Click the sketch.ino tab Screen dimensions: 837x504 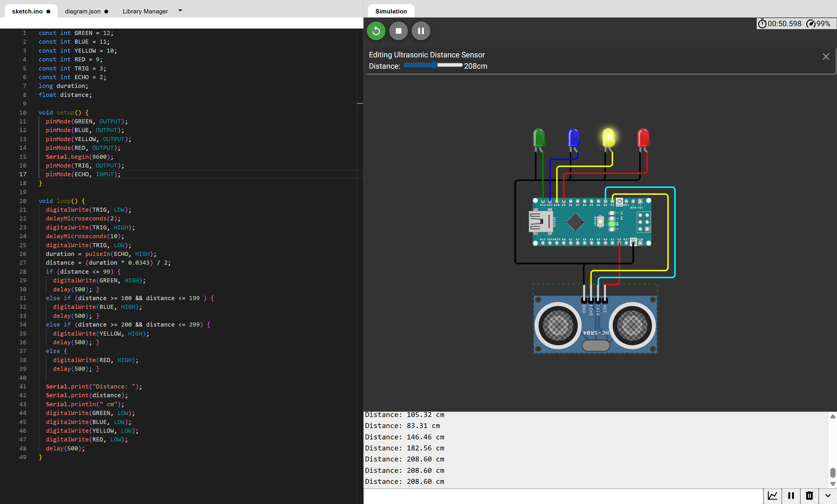pos(28,11)
